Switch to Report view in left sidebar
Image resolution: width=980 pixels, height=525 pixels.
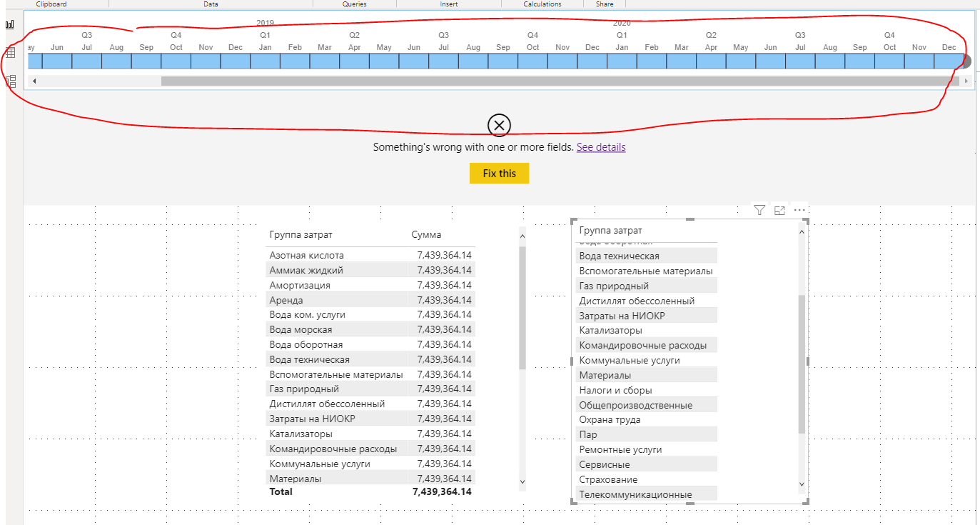10,24
